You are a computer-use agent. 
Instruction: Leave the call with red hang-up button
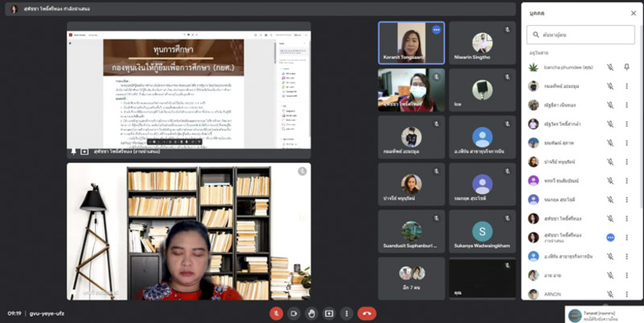(x=367, y=314)
